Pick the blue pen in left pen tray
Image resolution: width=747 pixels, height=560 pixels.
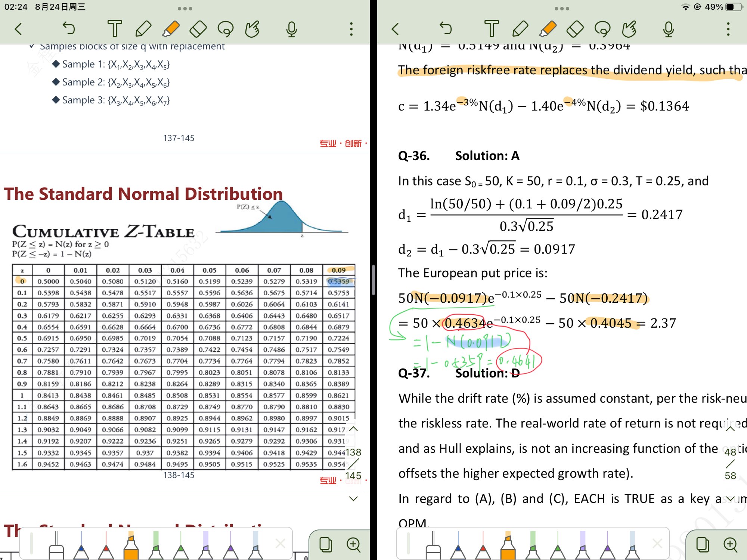click(x=81, y=547)
